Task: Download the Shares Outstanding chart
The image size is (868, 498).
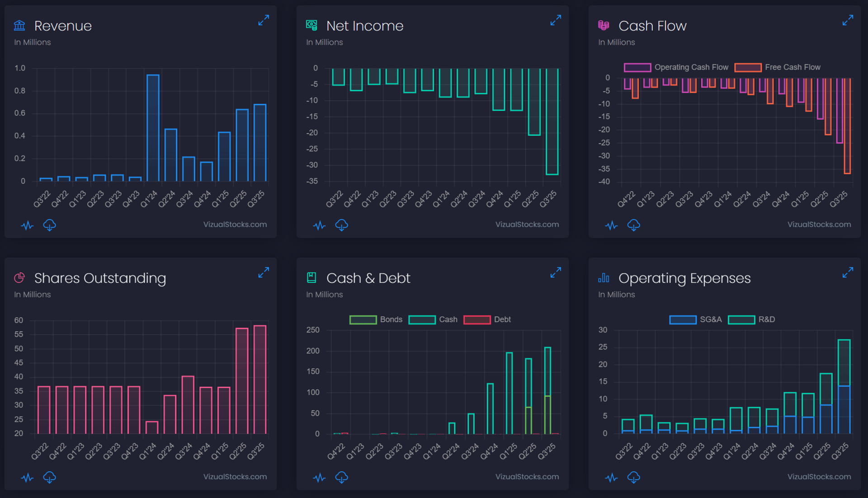Action: [x=49, y=477]
